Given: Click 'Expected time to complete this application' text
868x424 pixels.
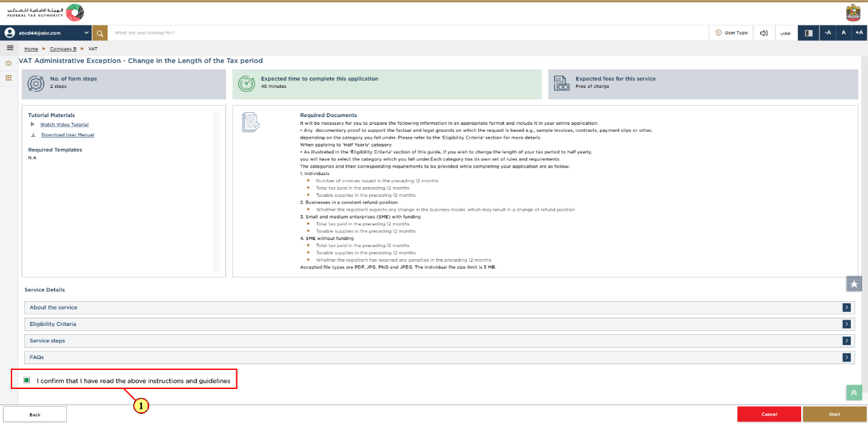Looking at the screenshot, I should click(x=320, y=79).
